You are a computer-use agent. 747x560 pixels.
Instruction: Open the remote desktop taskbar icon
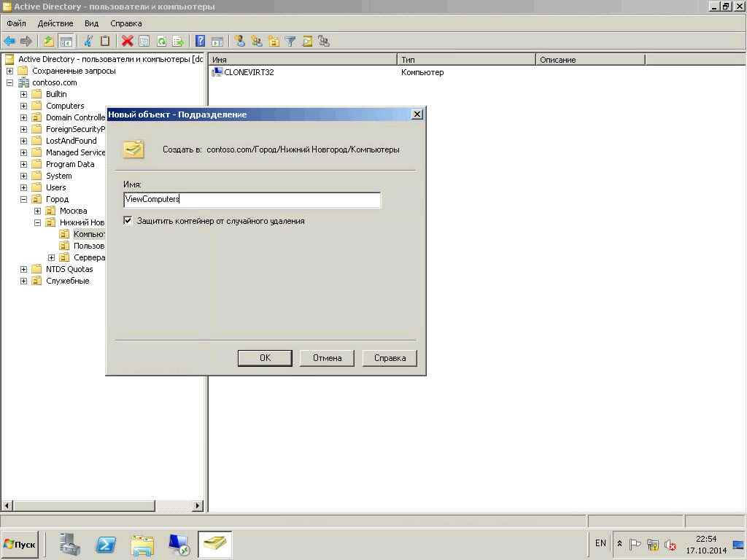click(179, 544)
